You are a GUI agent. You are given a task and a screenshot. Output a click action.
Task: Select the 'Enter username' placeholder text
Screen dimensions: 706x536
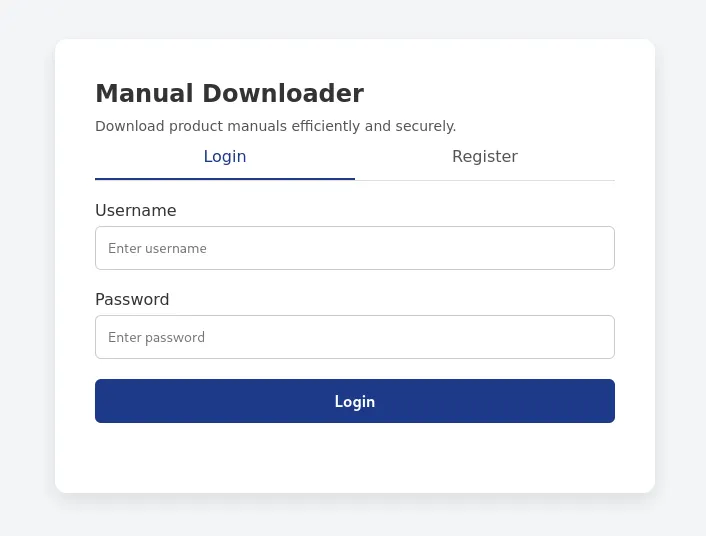157,248
